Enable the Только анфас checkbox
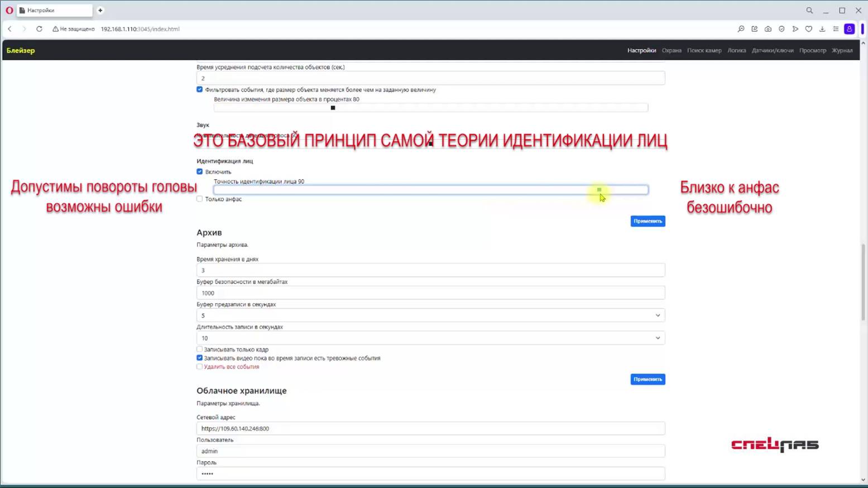The height and width of the screenshot is (488, 868). point(199,199)
